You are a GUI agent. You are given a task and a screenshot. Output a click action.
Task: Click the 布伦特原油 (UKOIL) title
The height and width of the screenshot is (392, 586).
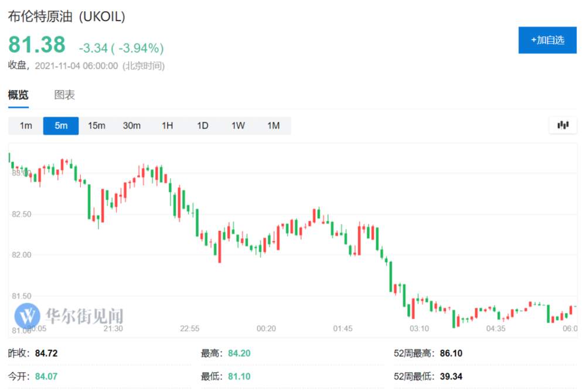pos(67,16)
